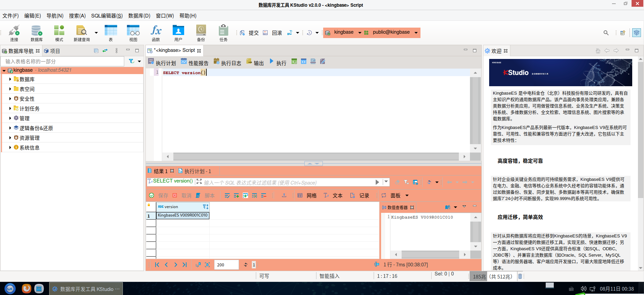Click the SQL expression filter input field

288,183
